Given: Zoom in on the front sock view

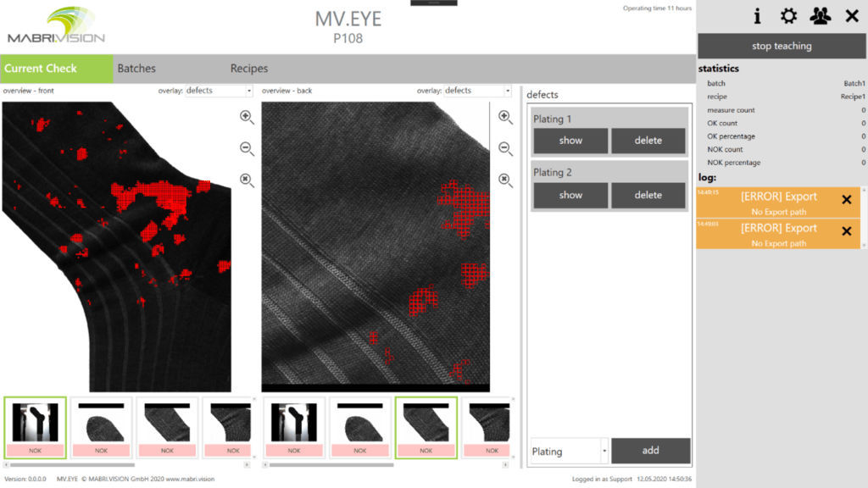Looking at the screenshot, I should (246, 118).
